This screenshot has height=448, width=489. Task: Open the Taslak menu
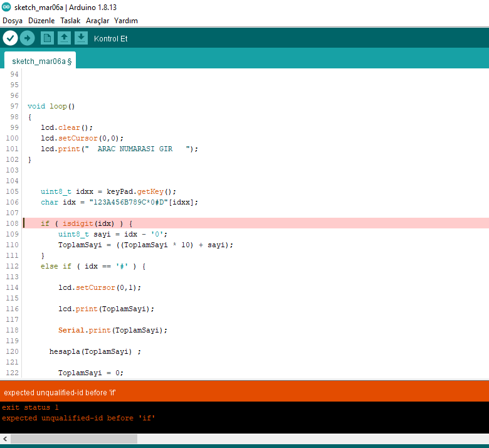click(70, 21)
